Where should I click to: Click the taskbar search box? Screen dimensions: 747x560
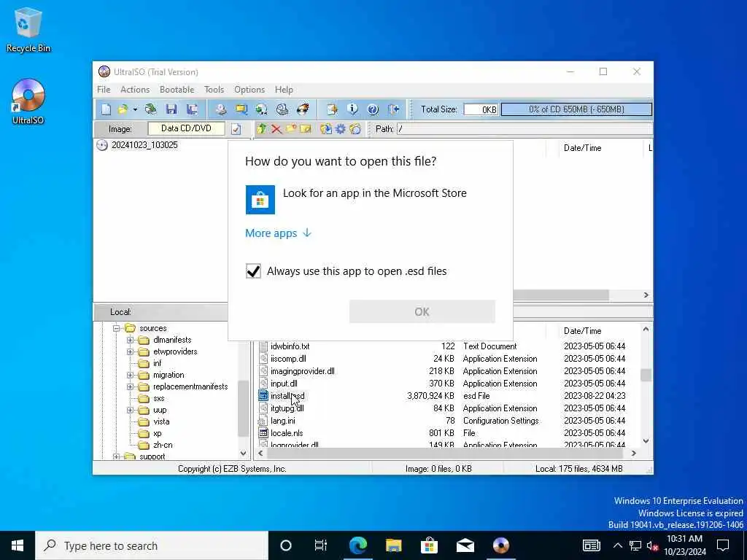coord(152,545)
